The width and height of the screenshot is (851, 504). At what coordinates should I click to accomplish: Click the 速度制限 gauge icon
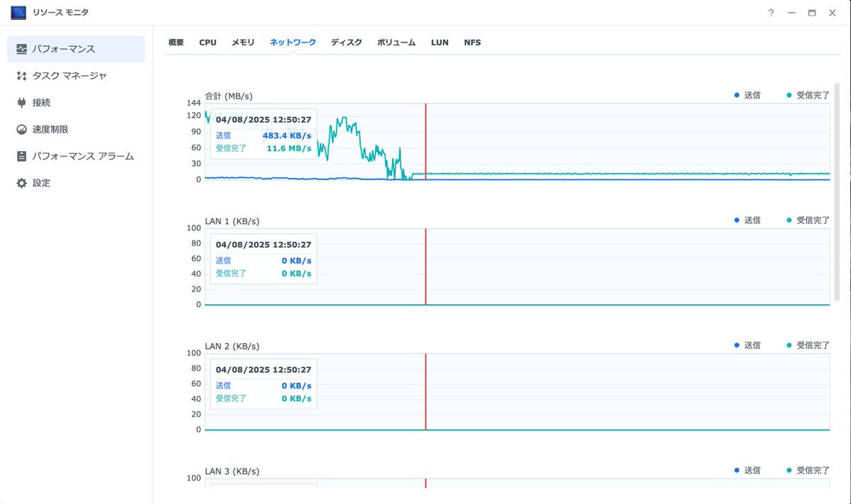pos(21,130)
